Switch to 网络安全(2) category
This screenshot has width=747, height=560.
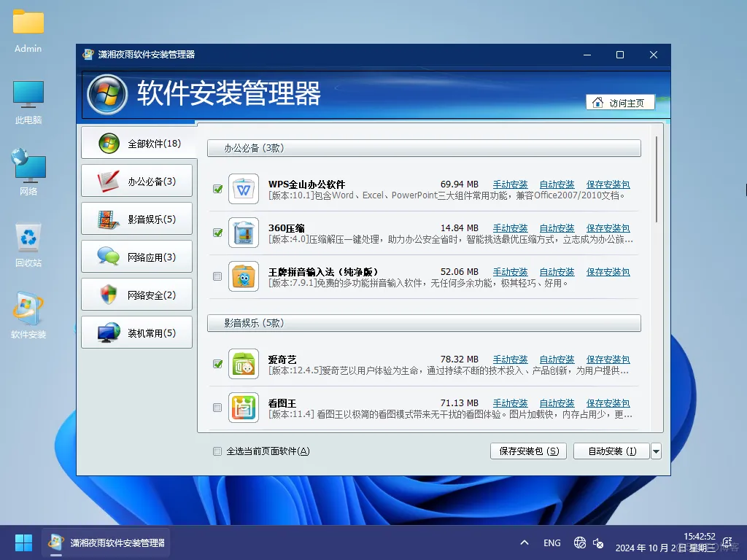136,295
